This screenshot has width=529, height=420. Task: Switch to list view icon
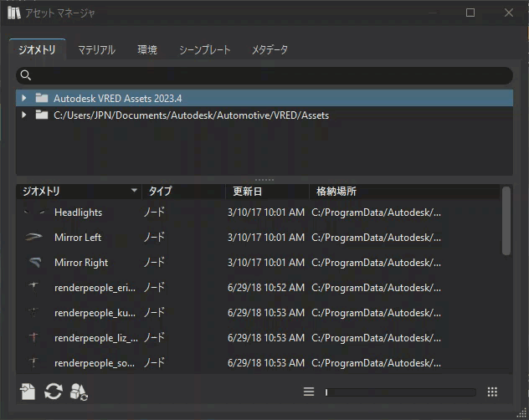(309, 392)
